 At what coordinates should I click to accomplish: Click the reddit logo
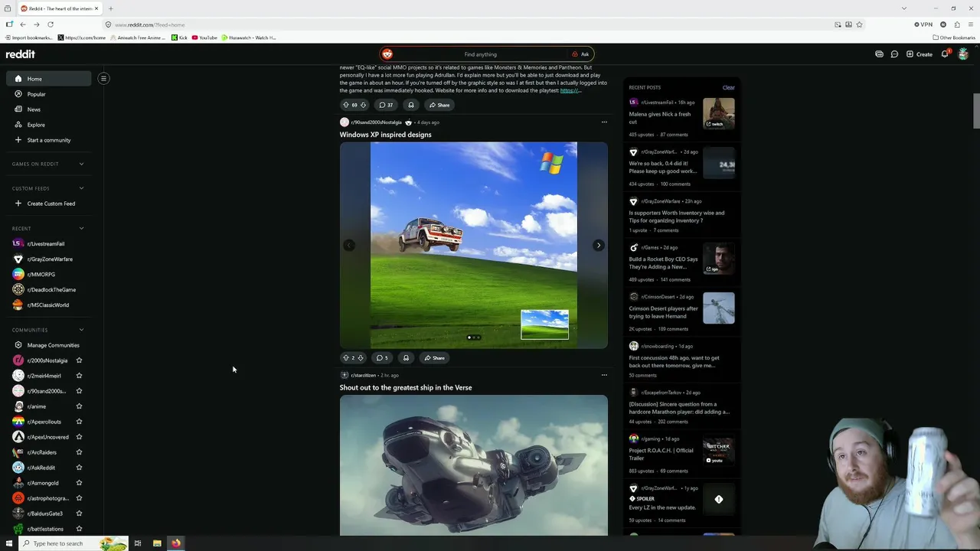click(x=21, y=54)
